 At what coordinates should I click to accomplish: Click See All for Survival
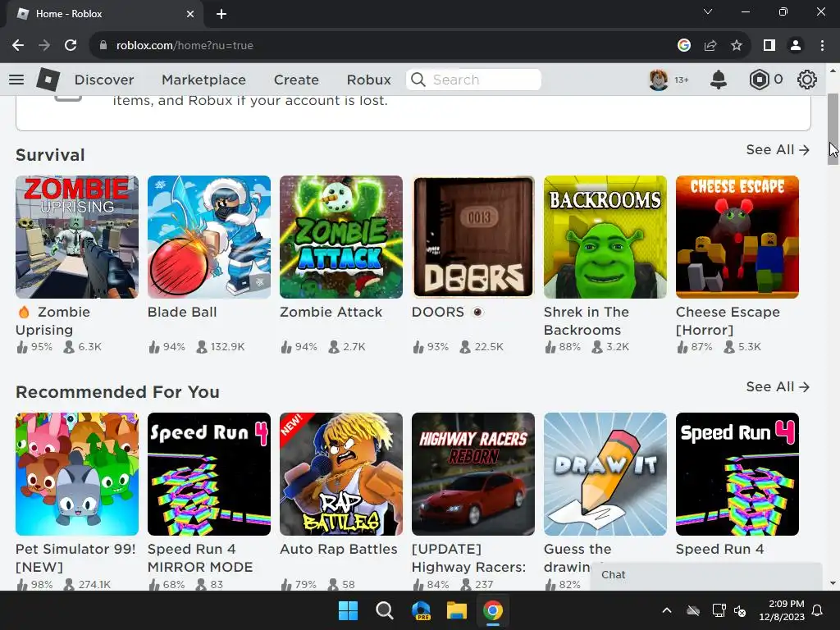[778, 150]
